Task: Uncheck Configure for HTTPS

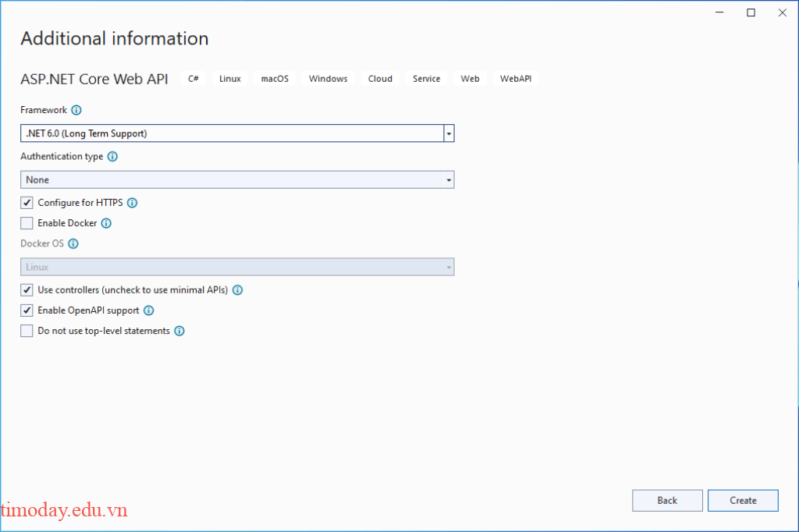Action: point(26,203)
